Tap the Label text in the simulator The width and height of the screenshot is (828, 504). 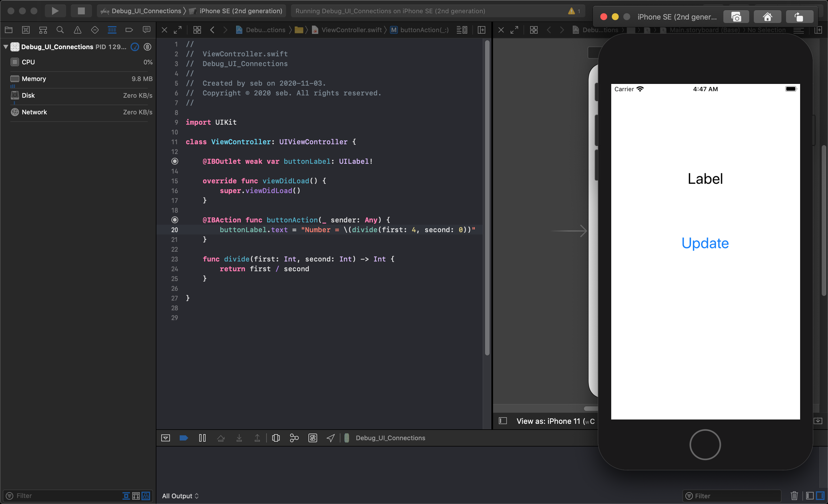705,179
